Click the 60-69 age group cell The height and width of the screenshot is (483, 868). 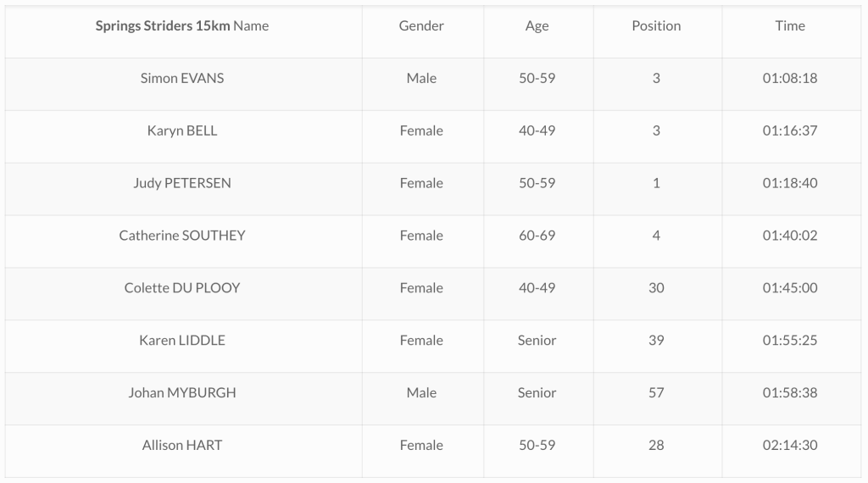coord(537,236)
